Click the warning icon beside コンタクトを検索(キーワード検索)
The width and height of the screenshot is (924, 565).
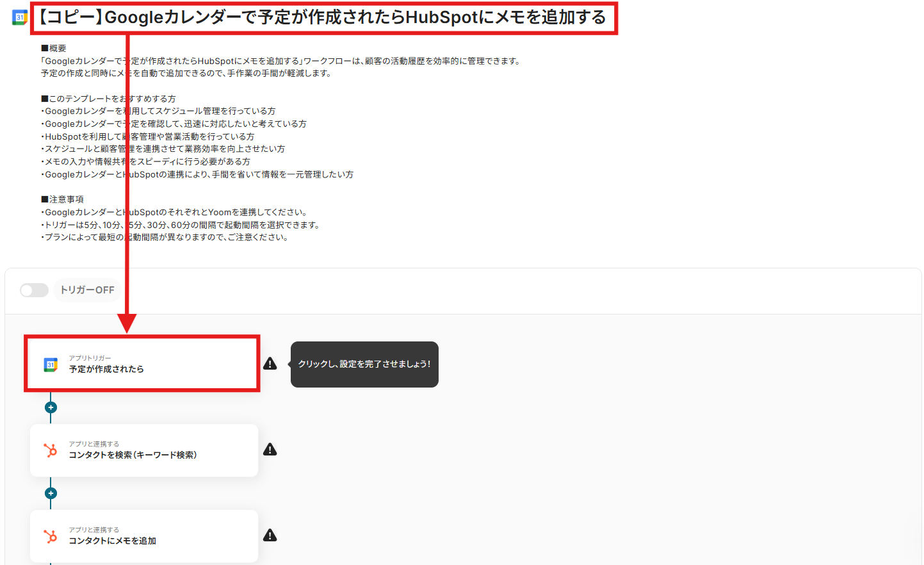pyautogui.click(x=270, y=450)
